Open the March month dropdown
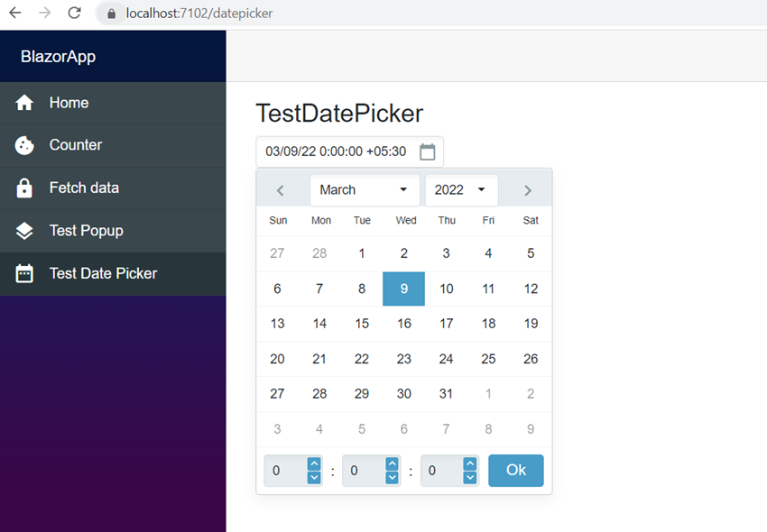The height and width of the screenshot is (532, 767). pos(364,189)
